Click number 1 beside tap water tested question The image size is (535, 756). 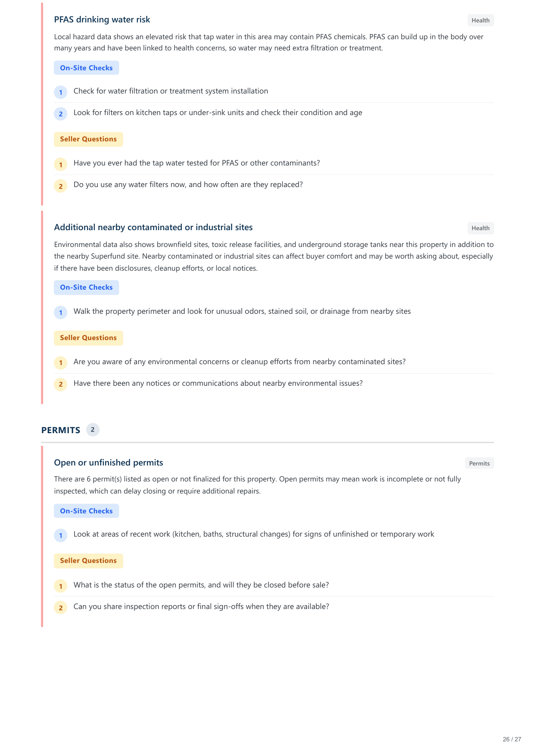click(x=61, y=164)
